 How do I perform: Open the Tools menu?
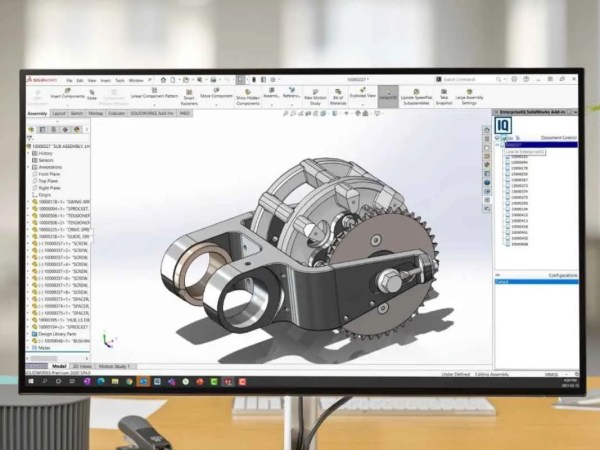click(120, 80)
